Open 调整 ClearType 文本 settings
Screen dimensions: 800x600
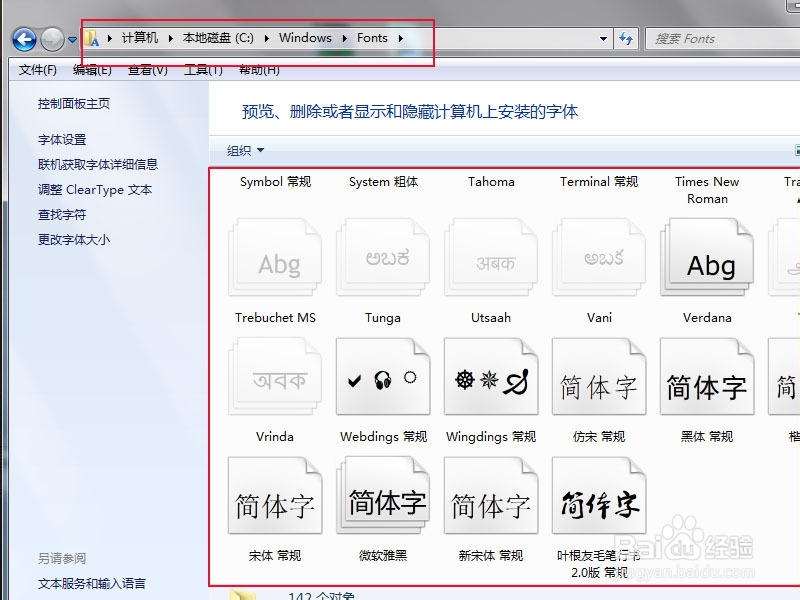(x=78, y=188)
